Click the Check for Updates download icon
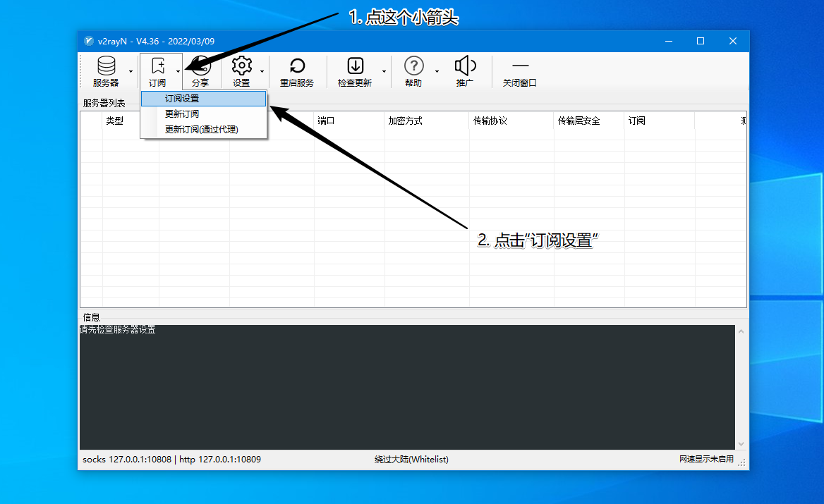 point(355,66)
